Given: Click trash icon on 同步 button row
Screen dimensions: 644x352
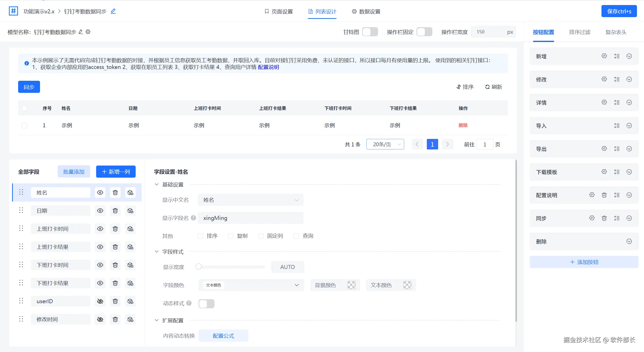Looking at the screenshot, I should 604,218.
